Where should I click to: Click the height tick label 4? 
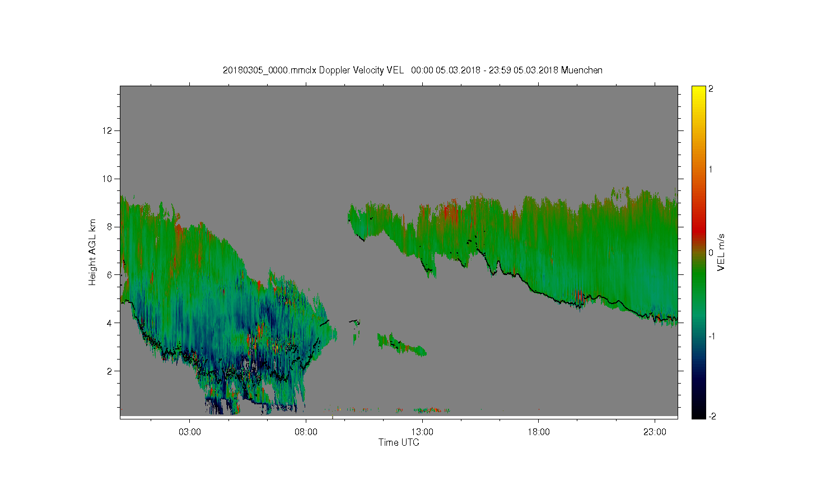pyautogui.click(x=110, y=323)
